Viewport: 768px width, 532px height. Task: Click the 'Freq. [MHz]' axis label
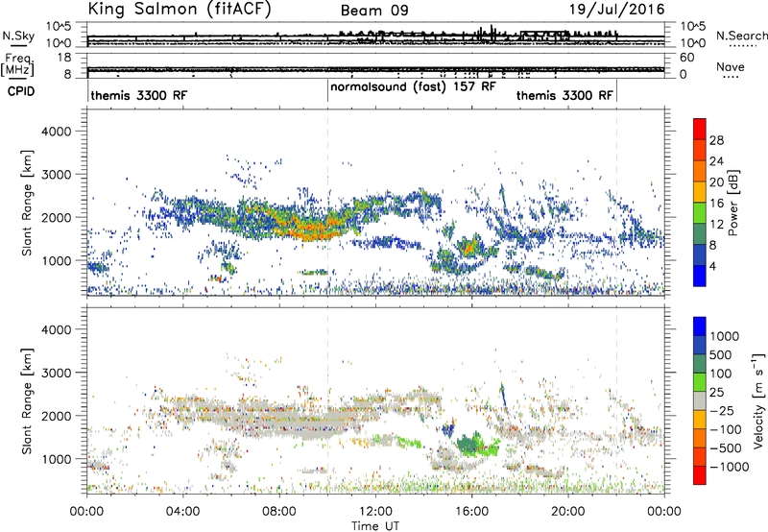click(x=17, y=65)
